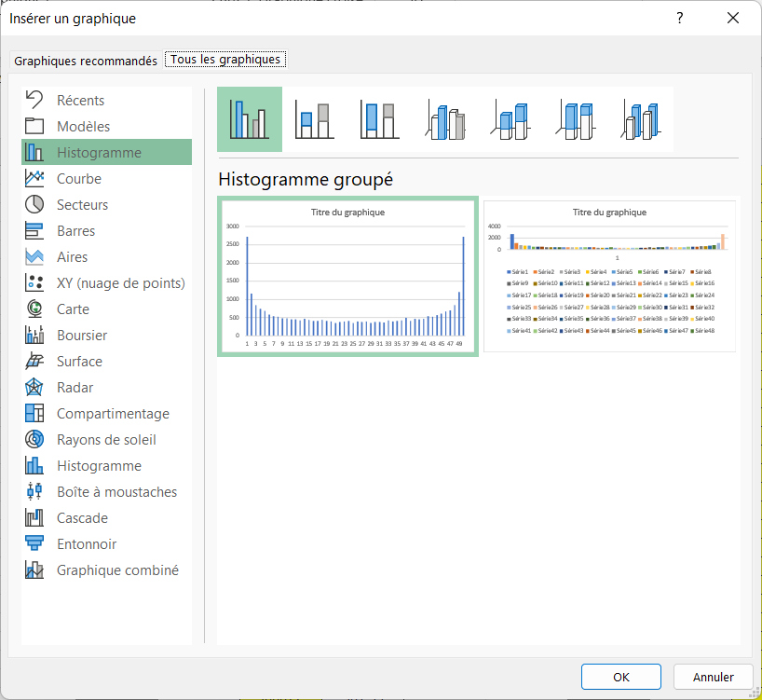This screenshot has height=700, width=762.
Task: Confirm chart insertion with OK
Action: pos(621,677)
